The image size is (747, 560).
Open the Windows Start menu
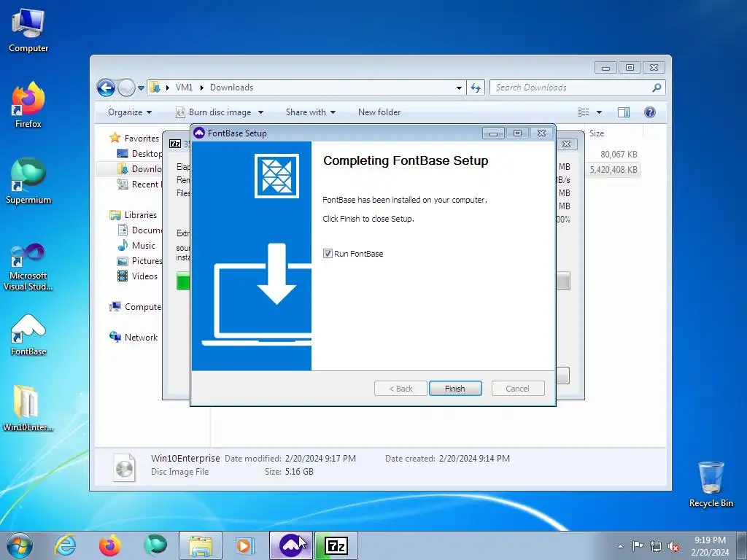pyautogui.click(x=20, y=545)
